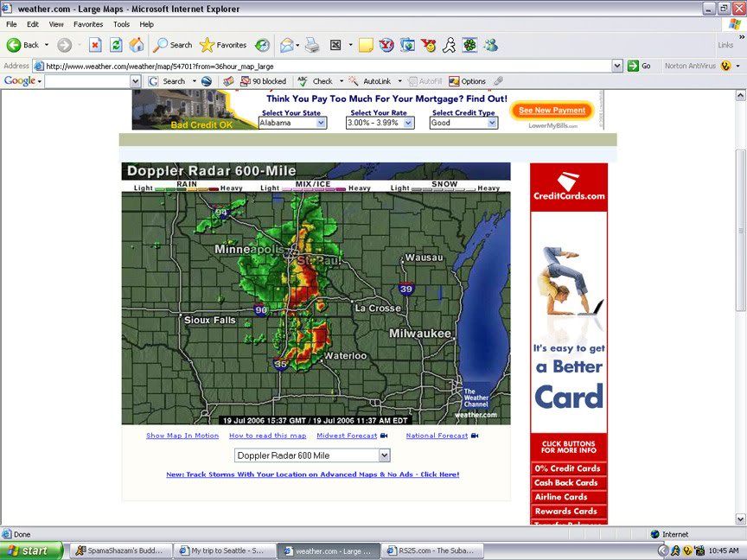This screenshot has height=560, width=747.
Task: Click the highlighter pen icon on Google toolbar
Action: point(498,81)
